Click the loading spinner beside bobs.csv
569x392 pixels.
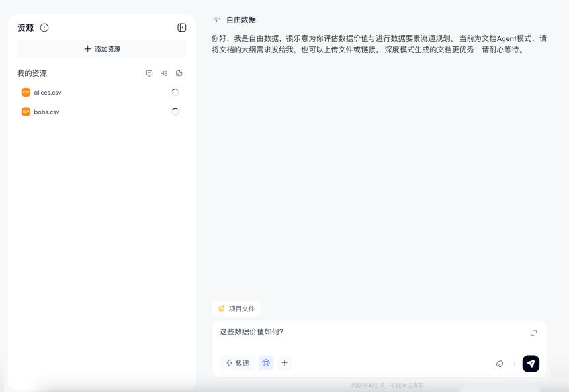click(175, 112)
